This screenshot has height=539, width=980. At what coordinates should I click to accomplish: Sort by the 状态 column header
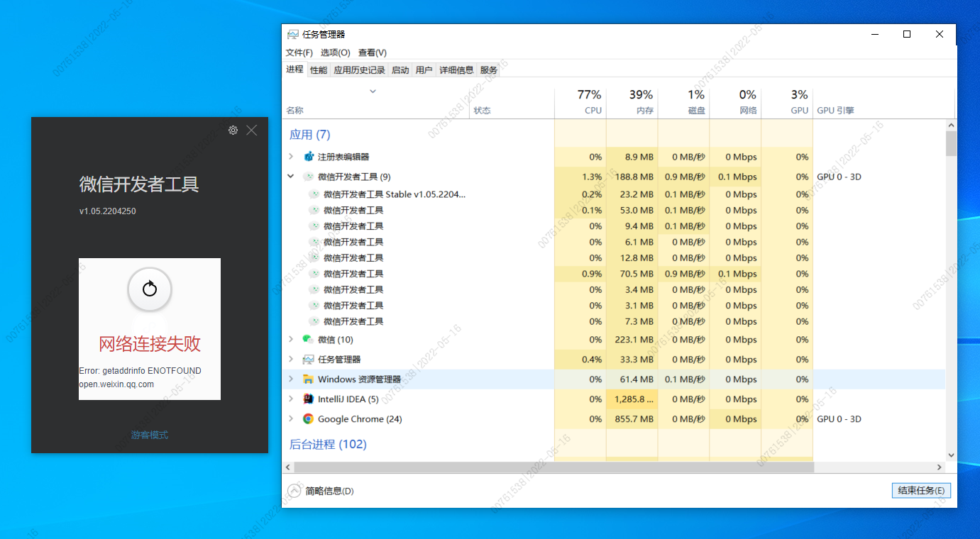pos(482,111)
